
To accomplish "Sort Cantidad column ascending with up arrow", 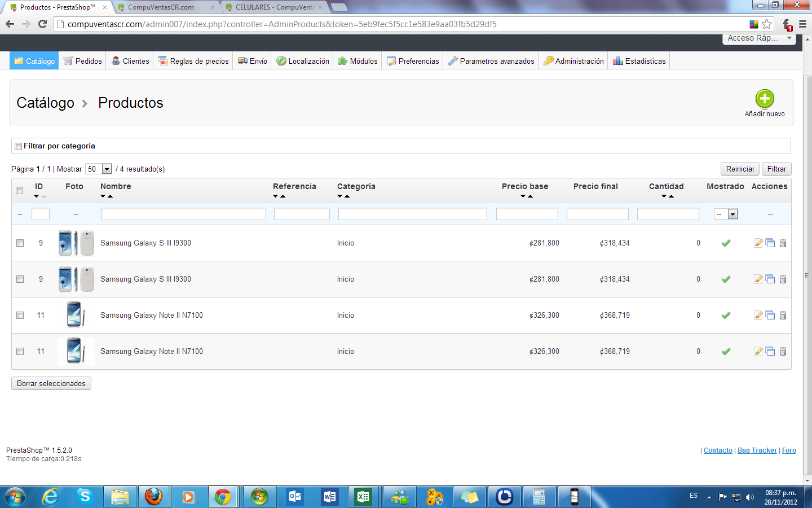I will point(672,196).
